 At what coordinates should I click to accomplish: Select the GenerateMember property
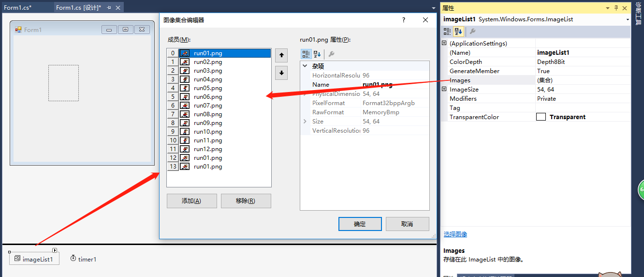point(536,71)
